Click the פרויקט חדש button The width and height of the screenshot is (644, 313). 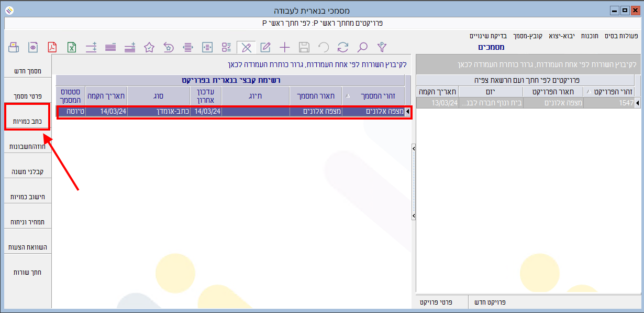click(x=490, y=303)
